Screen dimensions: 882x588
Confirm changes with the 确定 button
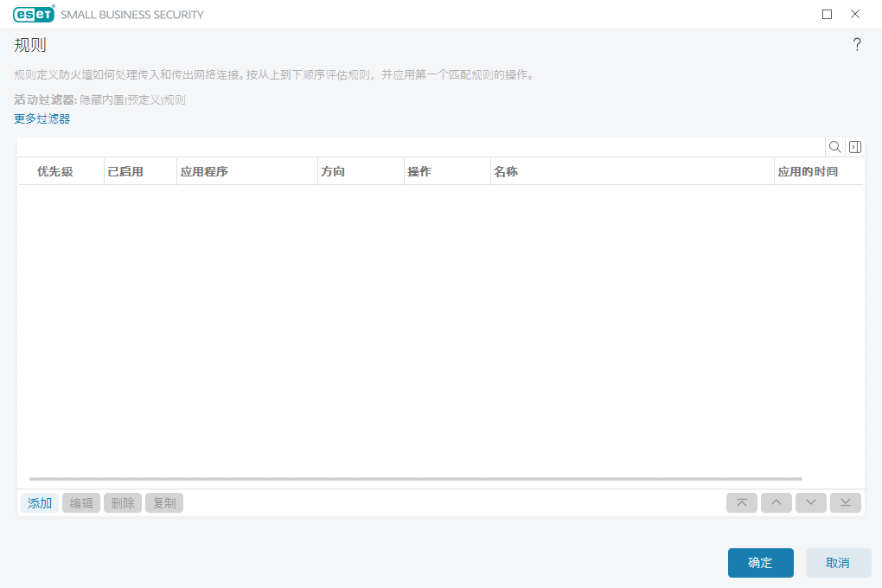click(x=760, y=563)
